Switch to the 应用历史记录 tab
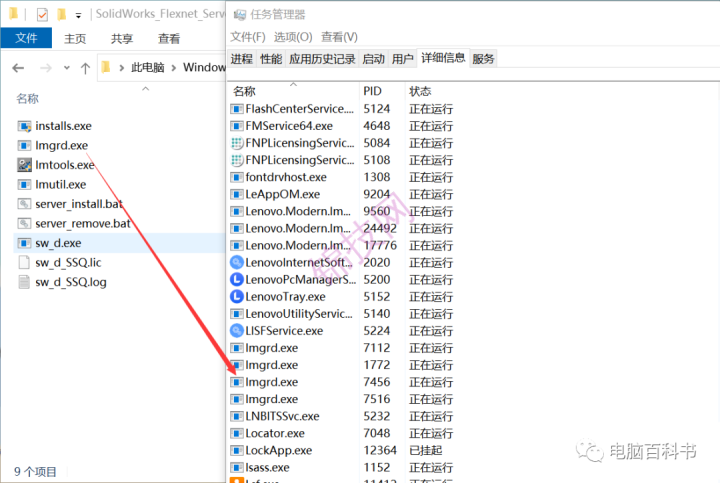 point(322,59)
